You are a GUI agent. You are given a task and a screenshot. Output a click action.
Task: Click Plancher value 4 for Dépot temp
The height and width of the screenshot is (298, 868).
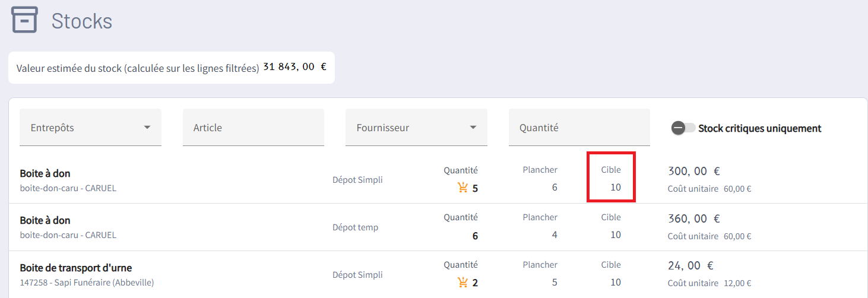[555, 235]
